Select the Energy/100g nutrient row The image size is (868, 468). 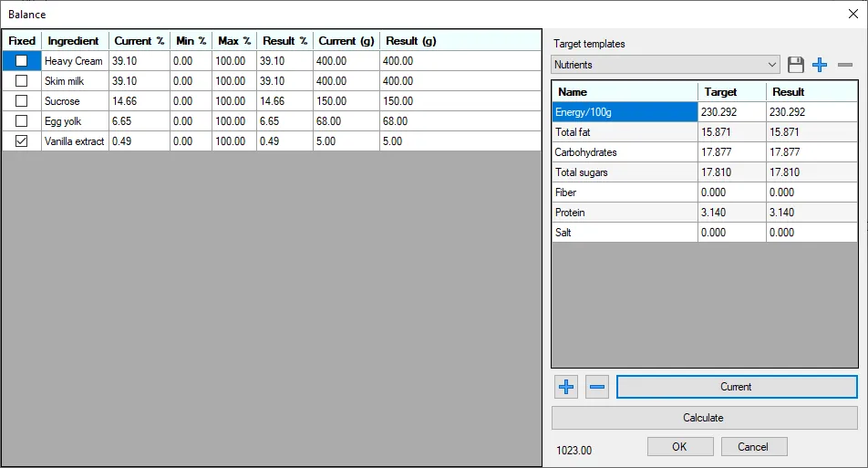tap(625, 112)
